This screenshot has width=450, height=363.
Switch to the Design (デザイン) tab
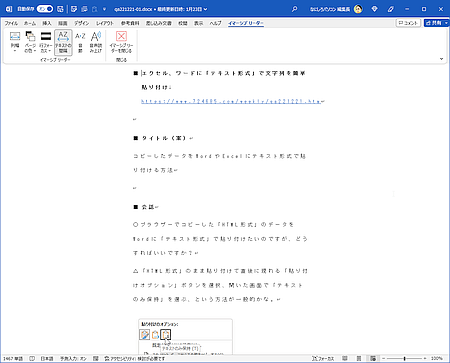tap(82, 23)
